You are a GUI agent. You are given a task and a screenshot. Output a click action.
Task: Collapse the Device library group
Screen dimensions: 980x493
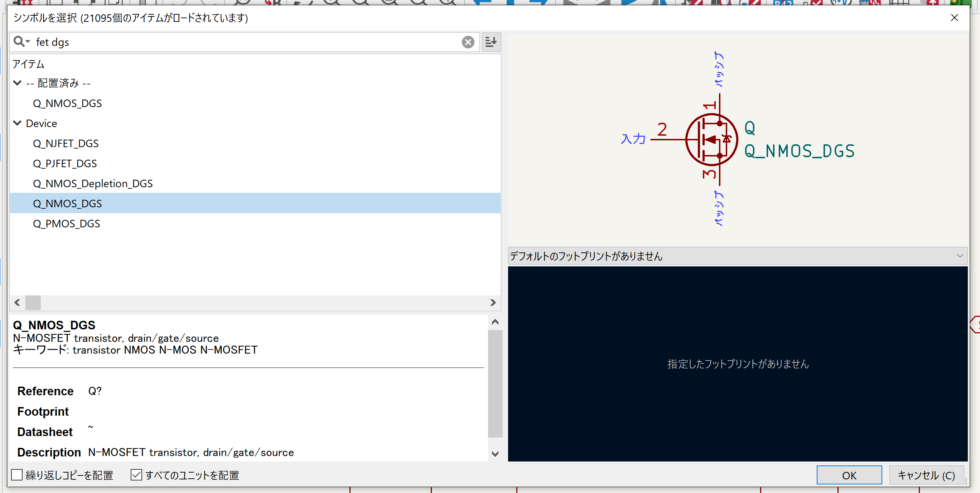tap(18, 123)
